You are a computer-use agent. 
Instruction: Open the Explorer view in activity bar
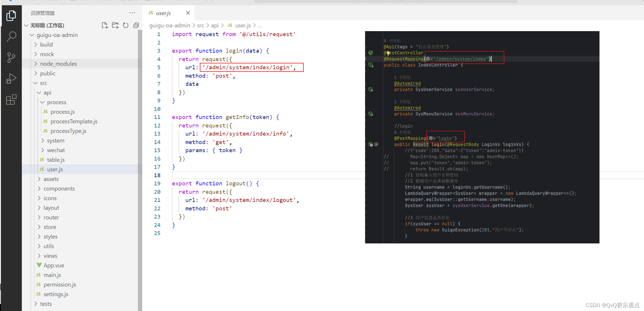pyautogui.click(x=11, y=15)
